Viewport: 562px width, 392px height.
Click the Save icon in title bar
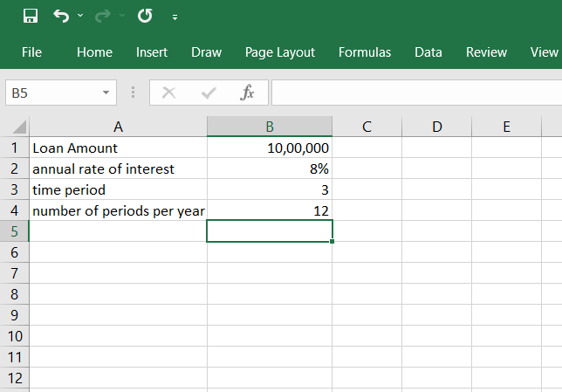(x=31, y=16)
